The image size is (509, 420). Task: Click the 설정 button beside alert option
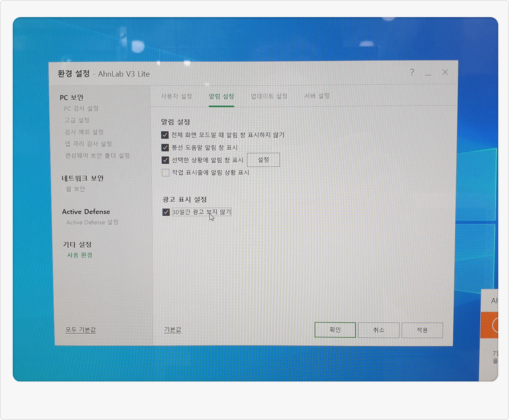(263, 159)
